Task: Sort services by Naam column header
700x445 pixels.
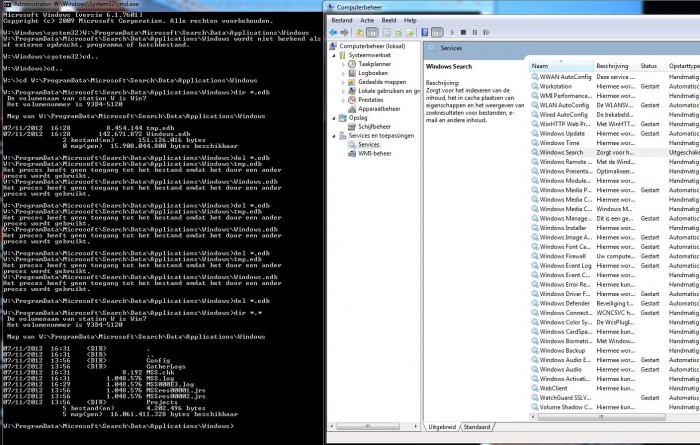Action: pyautogui.click(x=548, y=64)
